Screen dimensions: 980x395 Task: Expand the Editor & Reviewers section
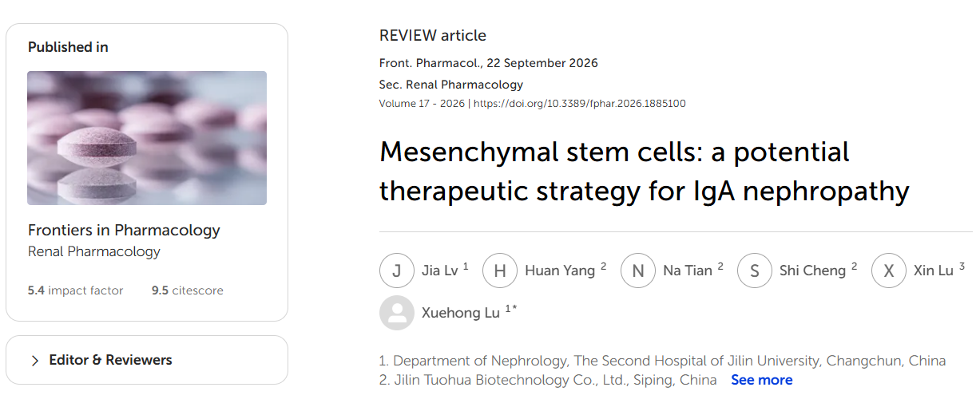(147, 361)
